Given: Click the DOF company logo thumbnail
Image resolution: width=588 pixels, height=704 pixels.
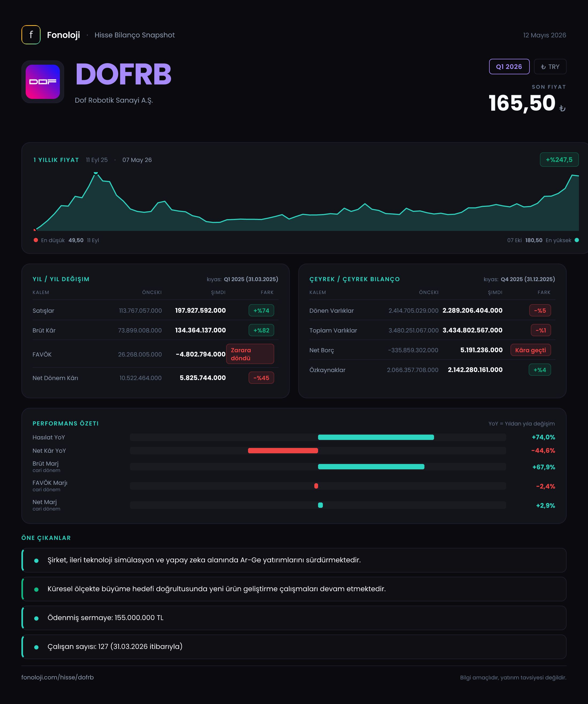Looking at the screenshot, I should [x=43, y=82].
